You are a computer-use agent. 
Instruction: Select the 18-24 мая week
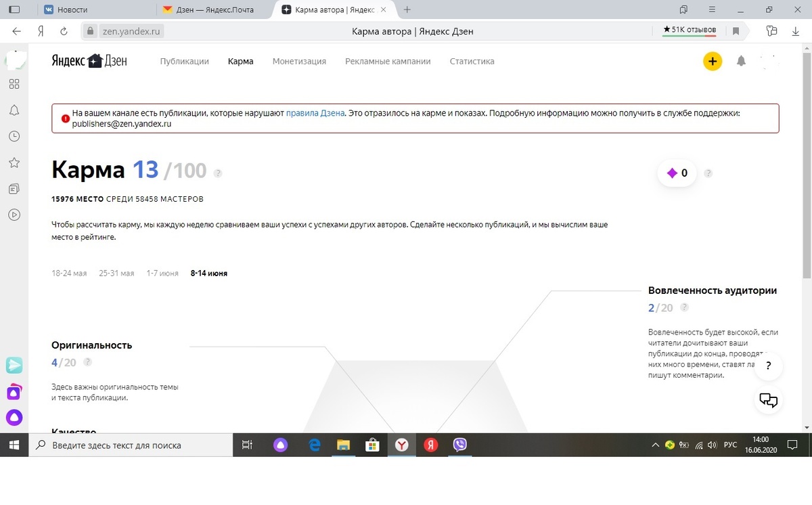[x=69, y=273]
